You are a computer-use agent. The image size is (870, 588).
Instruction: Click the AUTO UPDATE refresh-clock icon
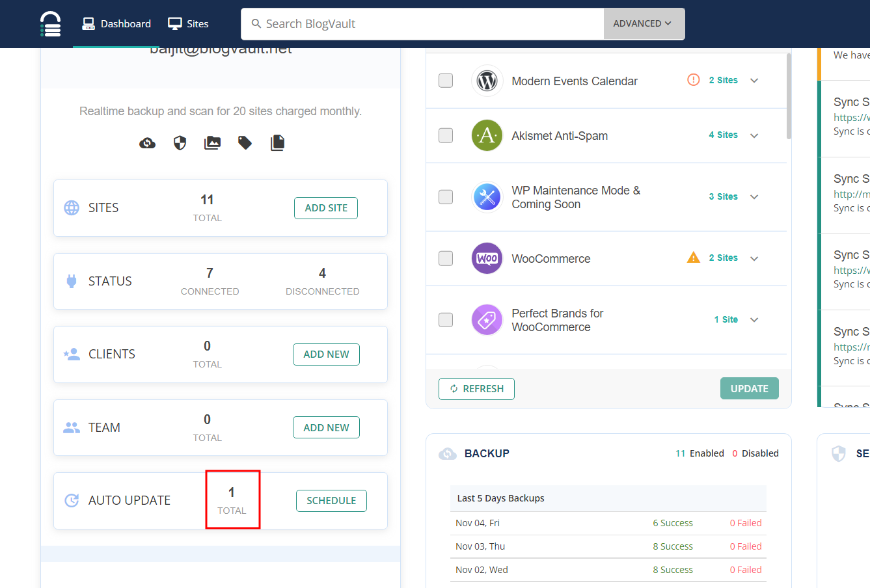click(72, 500)
